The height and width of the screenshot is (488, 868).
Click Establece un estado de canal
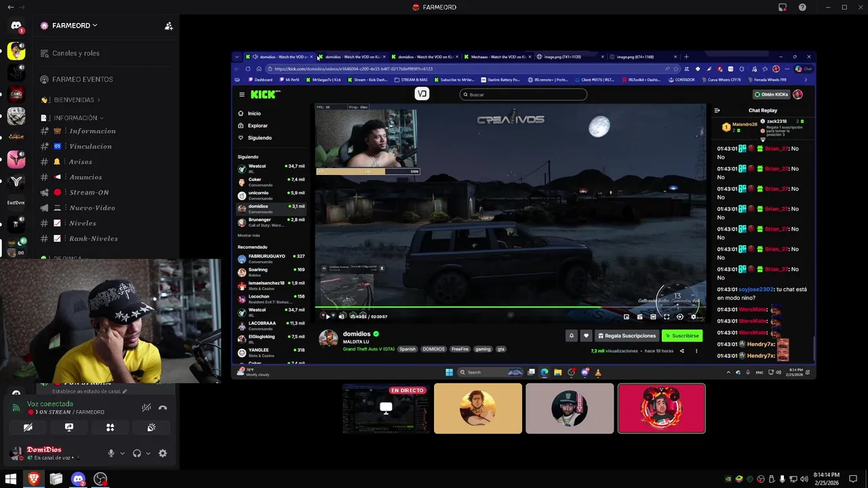coord(91,392)
